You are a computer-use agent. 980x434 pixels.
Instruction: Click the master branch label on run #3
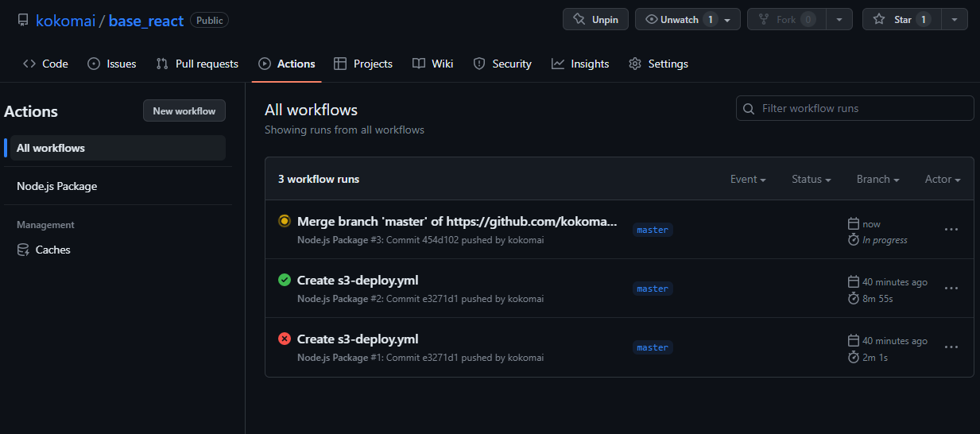(653, 230)
